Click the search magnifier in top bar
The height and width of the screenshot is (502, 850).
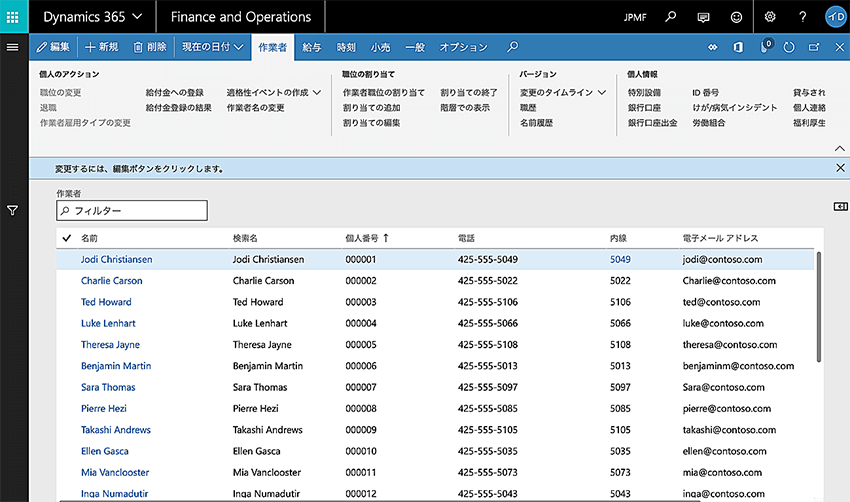(671, 17)
